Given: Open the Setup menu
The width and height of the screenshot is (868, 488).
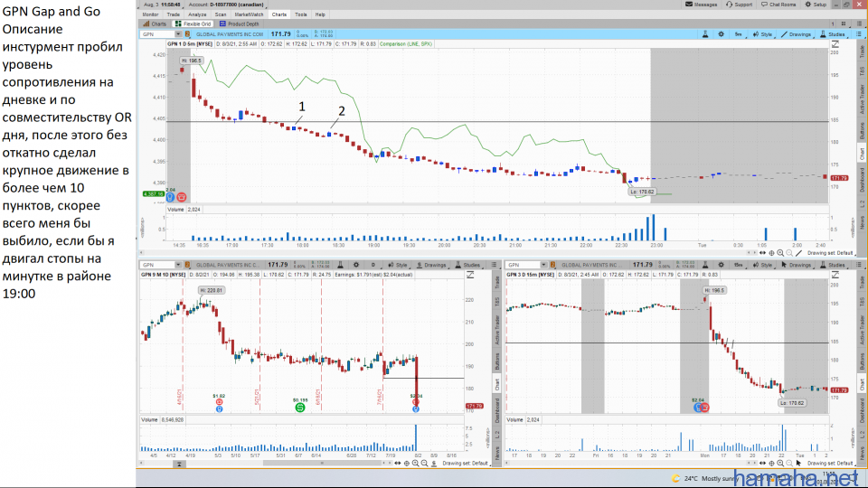Looking at the screenshot, I should (x=816, y=5).
